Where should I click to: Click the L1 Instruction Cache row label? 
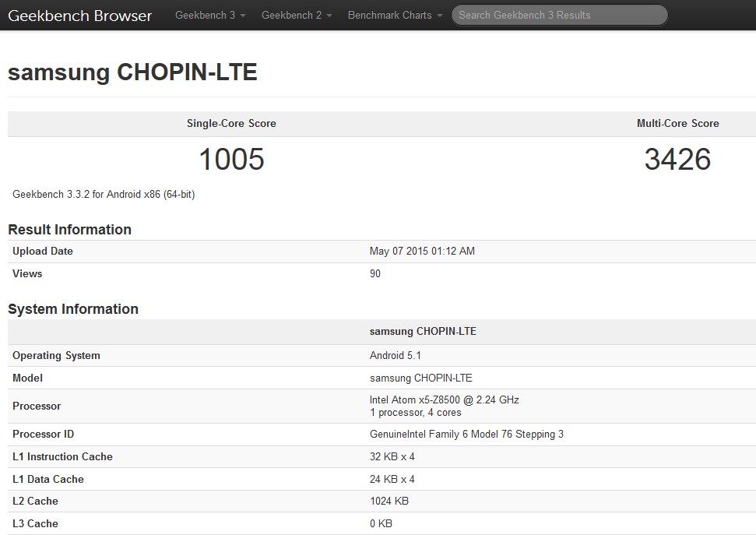[x=62, y=457]
